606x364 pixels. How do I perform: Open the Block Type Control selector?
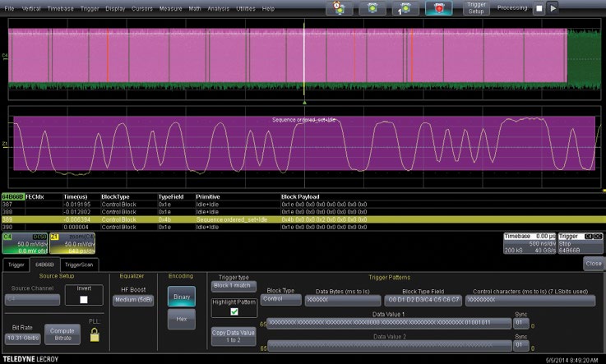280,300
